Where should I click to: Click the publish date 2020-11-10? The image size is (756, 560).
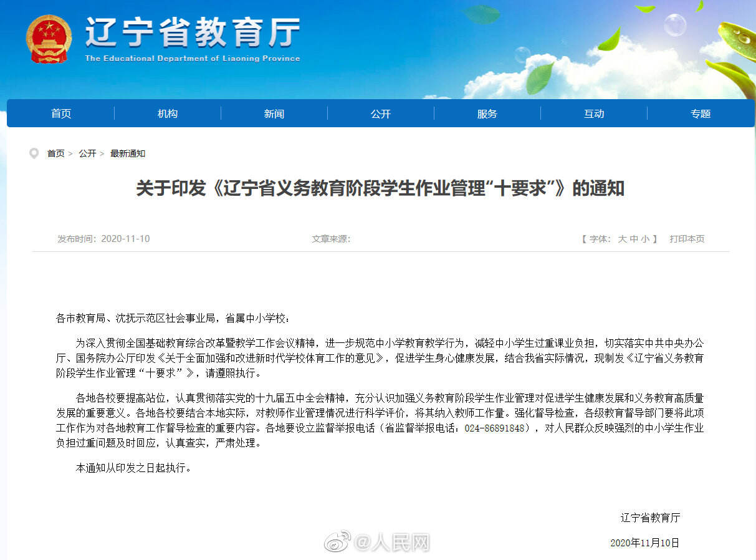pyautogui.click(x=125, y=239)
